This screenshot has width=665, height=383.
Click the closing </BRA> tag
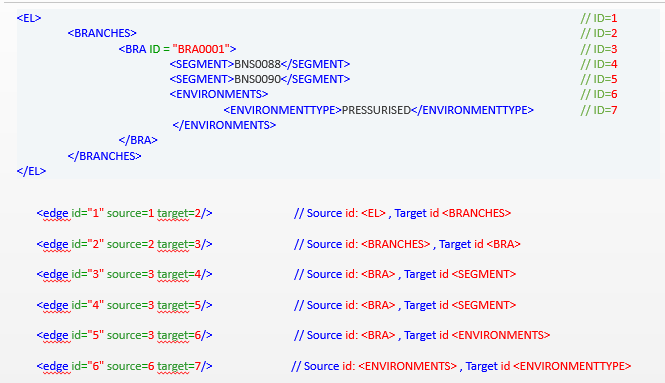point(138,140)
